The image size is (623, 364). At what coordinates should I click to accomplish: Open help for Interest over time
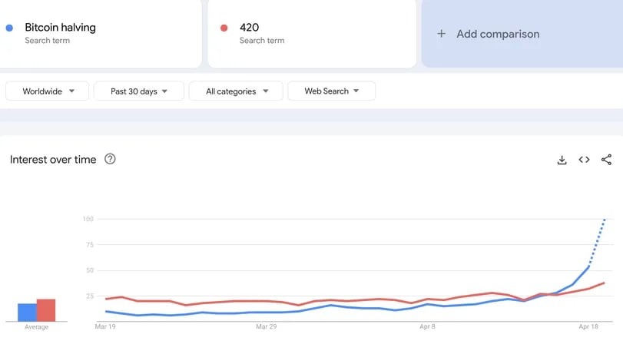110,159
